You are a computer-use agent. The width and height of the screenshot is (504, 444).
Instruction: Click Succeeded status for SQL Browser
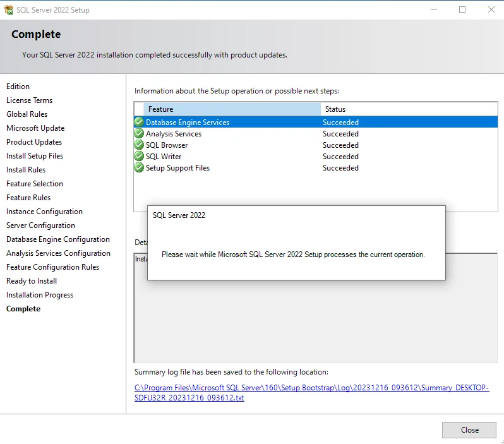[340, 145]
